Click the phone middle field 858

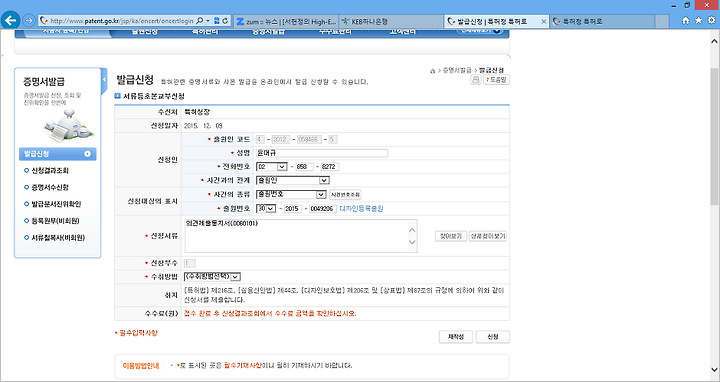(304, 167)
